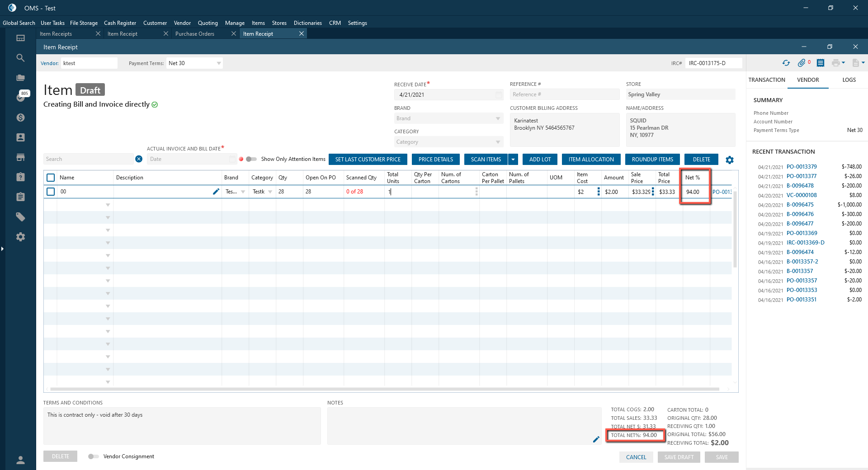
Task: Expand the Category dropdown field
Action: (498, 142)
